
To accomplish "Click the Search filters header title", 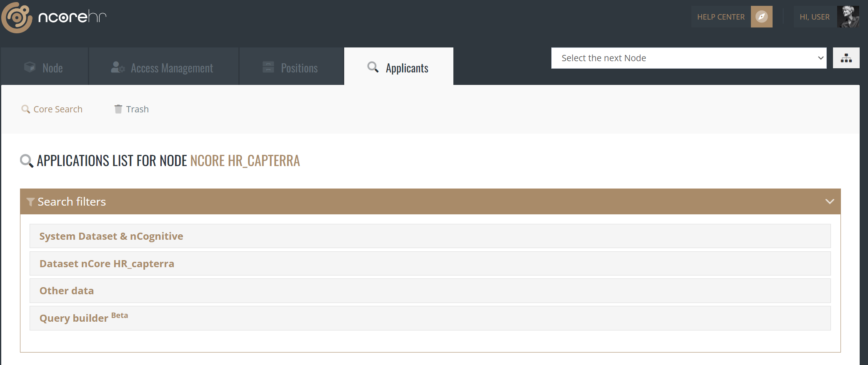I will click(x=72, y=201).
